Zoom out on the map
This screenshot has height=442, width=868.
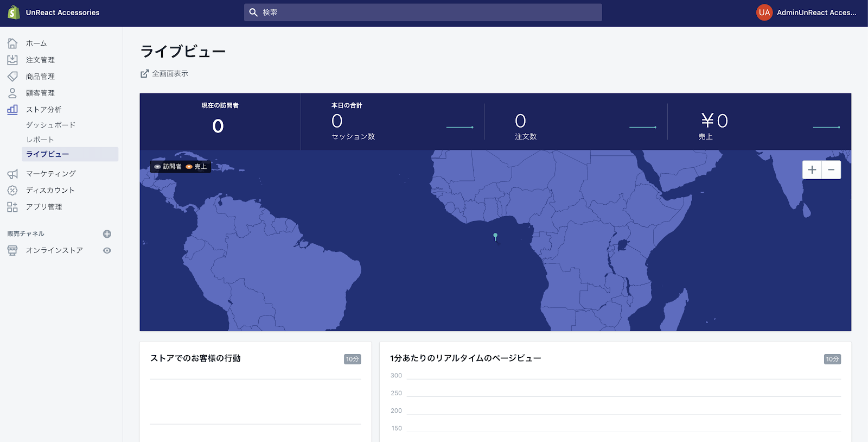pyautogui.click(x=831, y=170)
